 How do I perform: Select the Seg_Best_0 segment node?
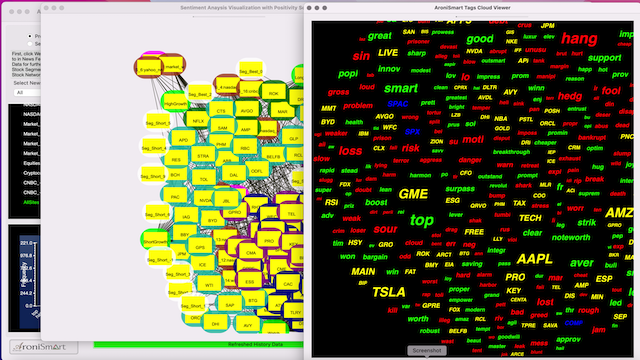[x=251, y=71]
